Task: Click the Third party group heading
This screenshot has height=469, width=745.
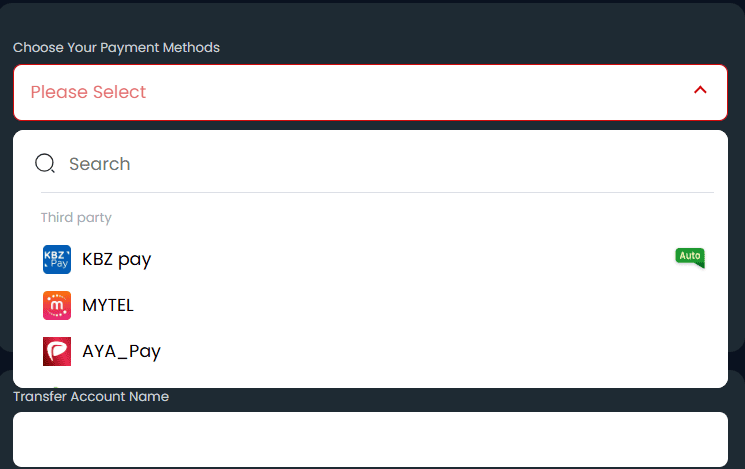Action: (76, 218)
